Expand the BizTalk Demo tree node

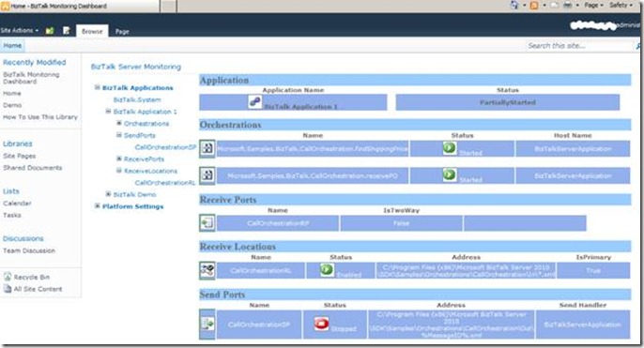[108, 194]
